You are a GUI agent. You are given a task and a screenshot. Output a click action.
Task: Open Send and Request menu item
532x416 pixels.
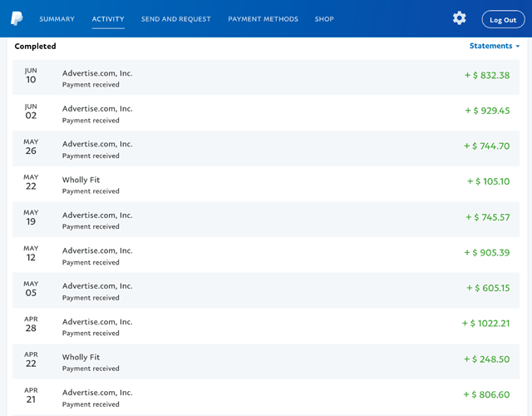pyautogui.click(x=175, y=19)
